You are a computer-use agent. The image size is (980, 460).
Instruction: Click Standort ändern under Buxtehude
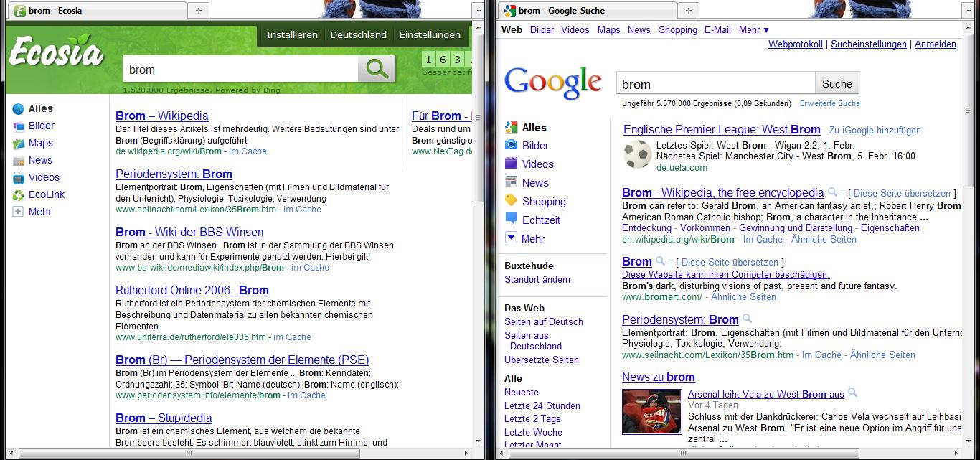537,279
